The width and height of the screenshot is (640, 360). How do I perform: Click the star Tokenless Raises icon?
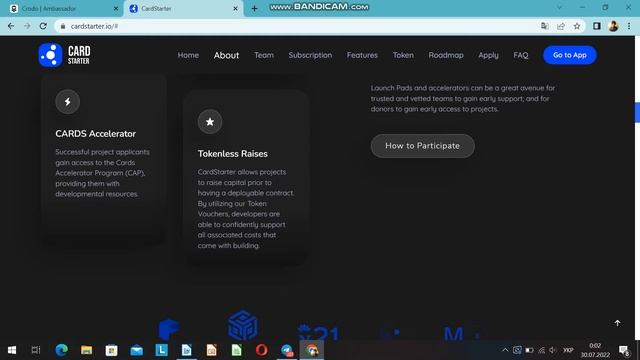coord(210,122)
